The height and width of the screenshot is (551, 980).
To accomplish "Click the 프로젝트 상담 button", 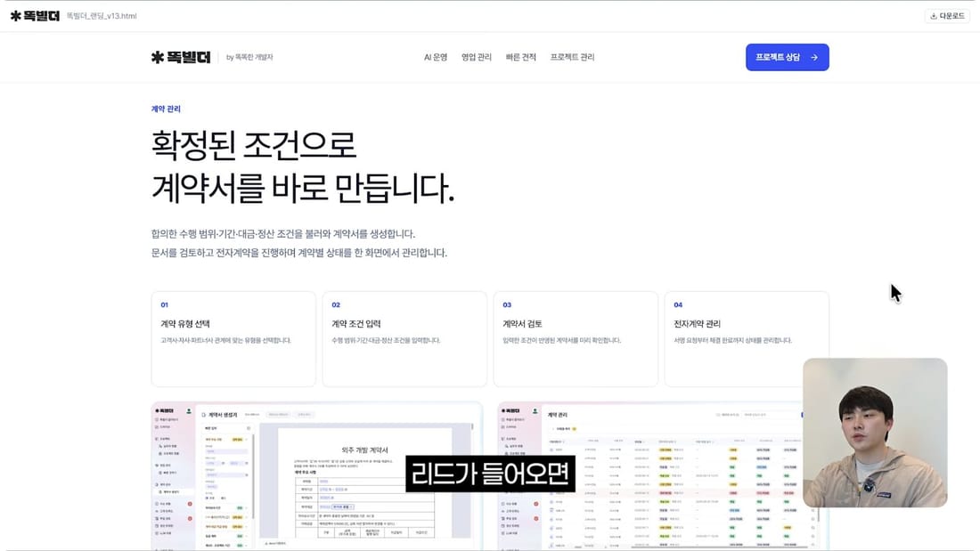I will pos(787,57).
